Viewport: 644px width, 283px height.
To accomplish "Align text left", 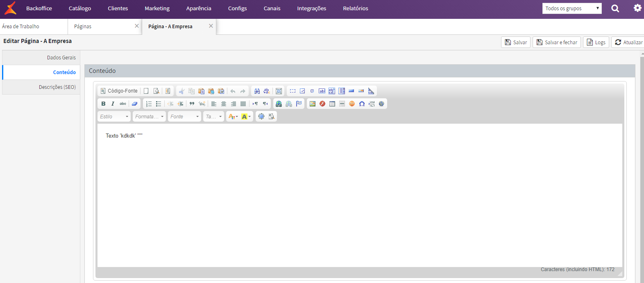I will coord(213,104).
